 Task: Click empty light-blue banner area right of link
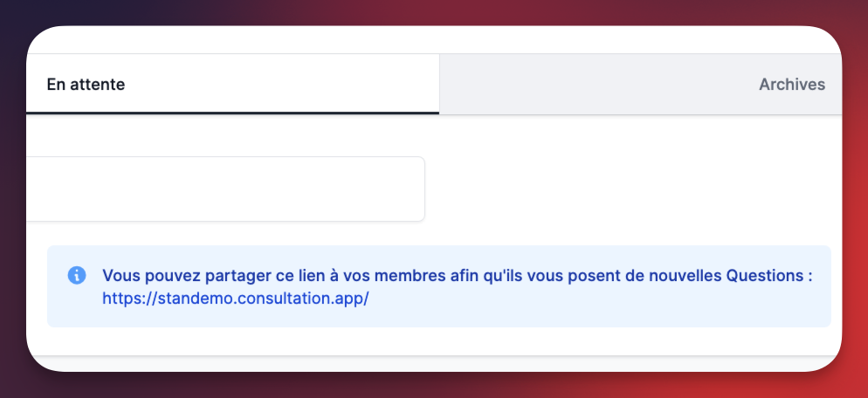594,299
